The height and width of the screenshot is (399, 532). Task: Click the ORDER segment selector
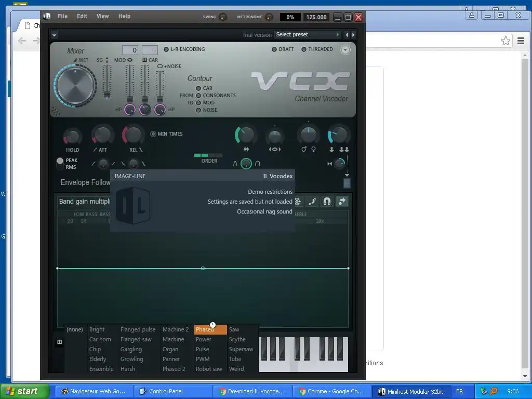pyautogui.click(x=208, y=155)
